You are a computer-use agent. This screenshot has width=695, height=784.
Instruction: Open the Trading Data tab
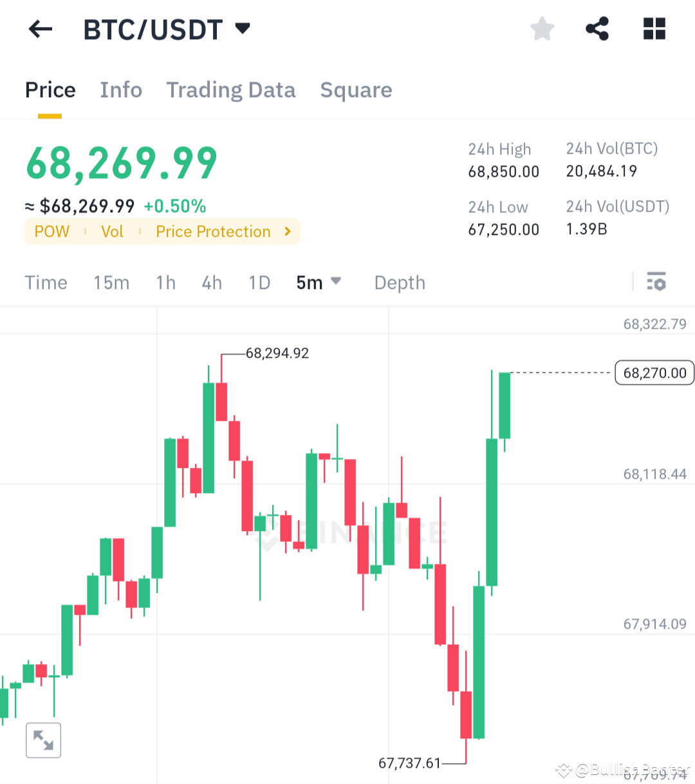(x=231, y=90)
